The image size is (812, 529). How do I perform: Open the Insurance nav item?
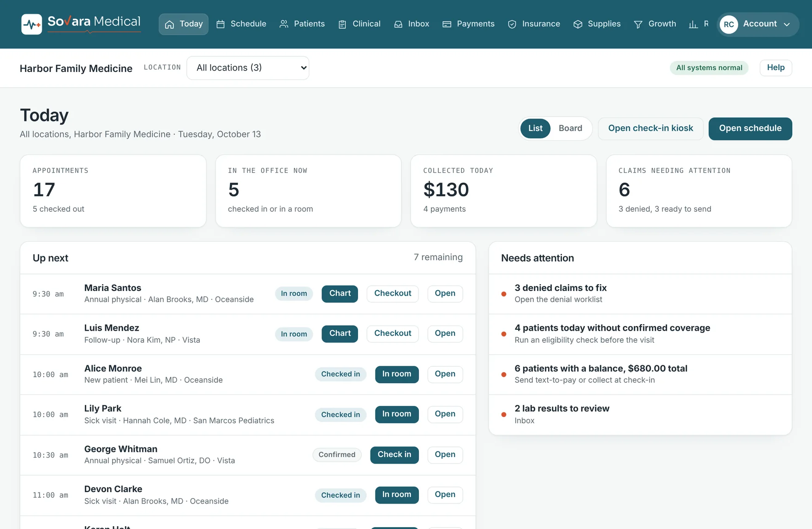[x=534, y=24]
